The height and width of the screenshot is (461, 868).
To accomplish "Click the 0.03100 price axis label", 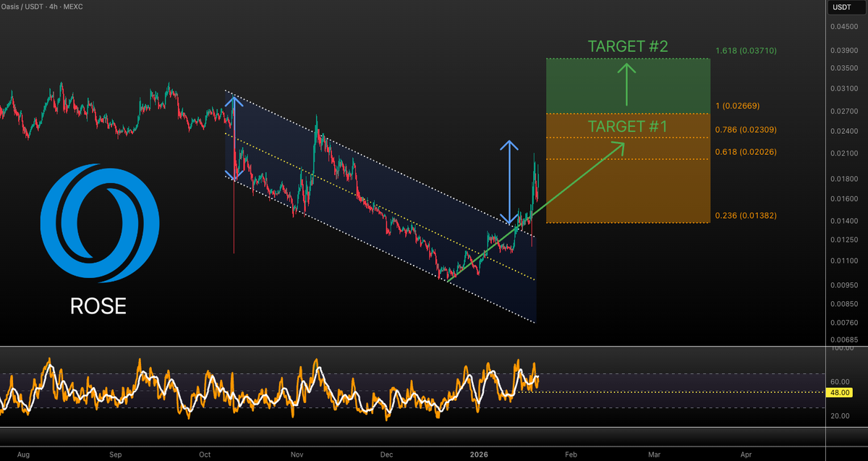I will [843, 88].
